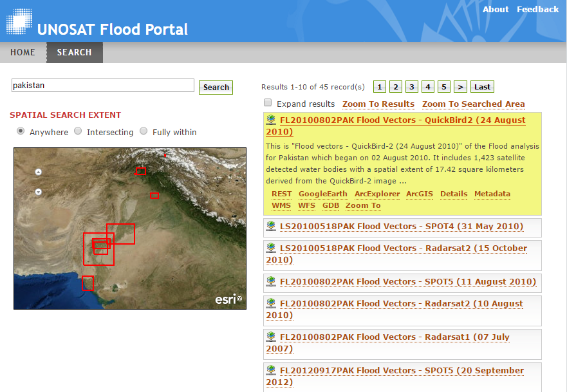This screenshot has width=567, height=392.
Task: Click the Results 1-10 of 45 record(s) text
Action: (x=313, y=87)
